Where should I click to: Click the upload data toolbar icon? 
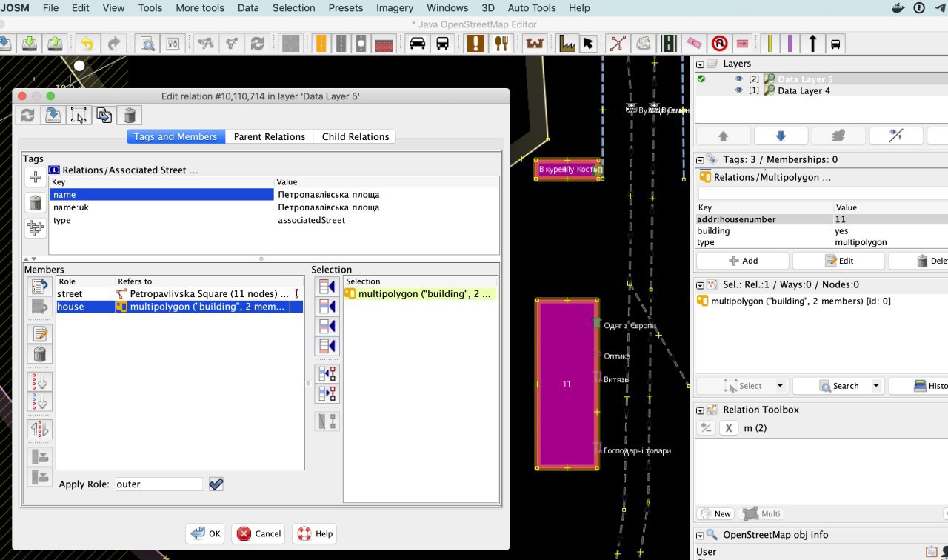point(55,43)
